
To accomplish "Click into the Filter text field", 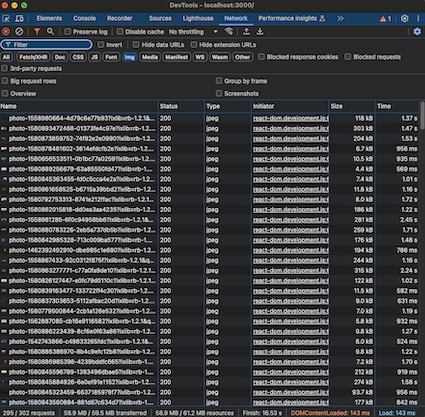I will click(x=47, y=45).
